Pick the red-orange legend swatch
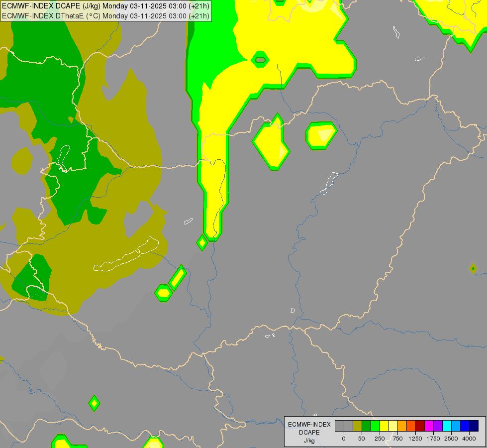 click(411, 426)
